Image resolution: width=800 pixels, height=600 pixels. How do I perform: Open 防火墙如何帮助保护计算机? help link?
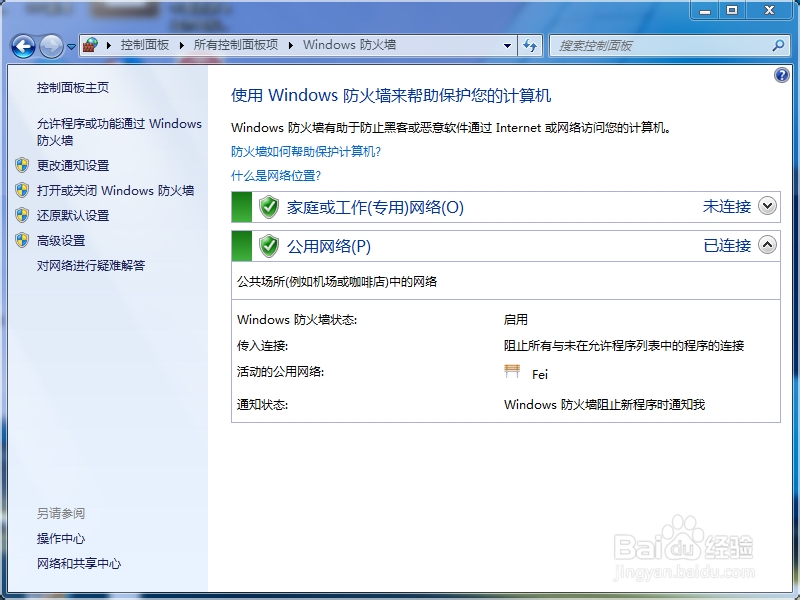point(306,152)
